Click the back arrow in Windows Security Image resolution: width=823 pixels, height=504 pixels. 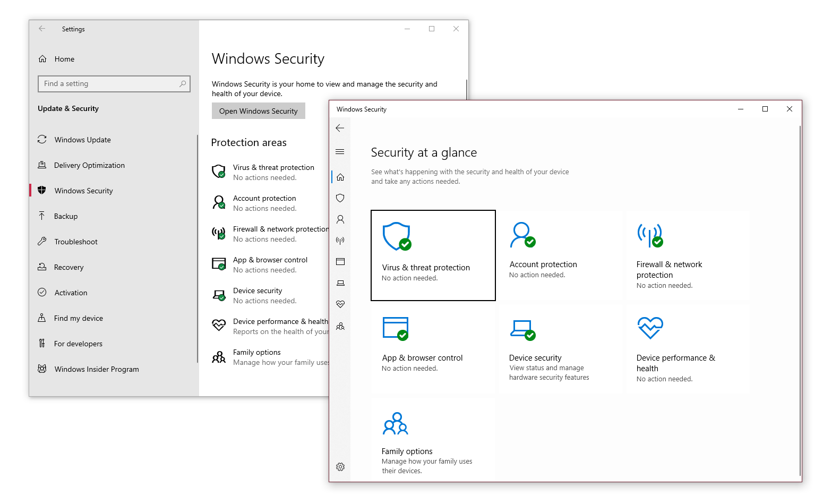340,127
